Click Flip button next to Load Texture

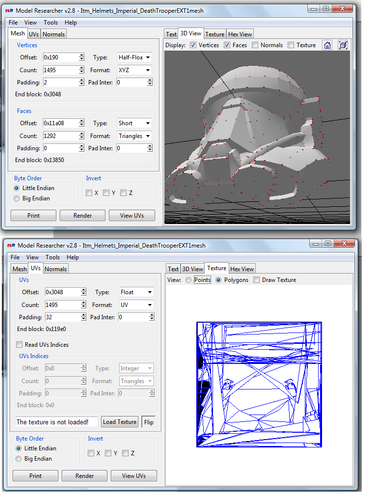tap(149, 422)
